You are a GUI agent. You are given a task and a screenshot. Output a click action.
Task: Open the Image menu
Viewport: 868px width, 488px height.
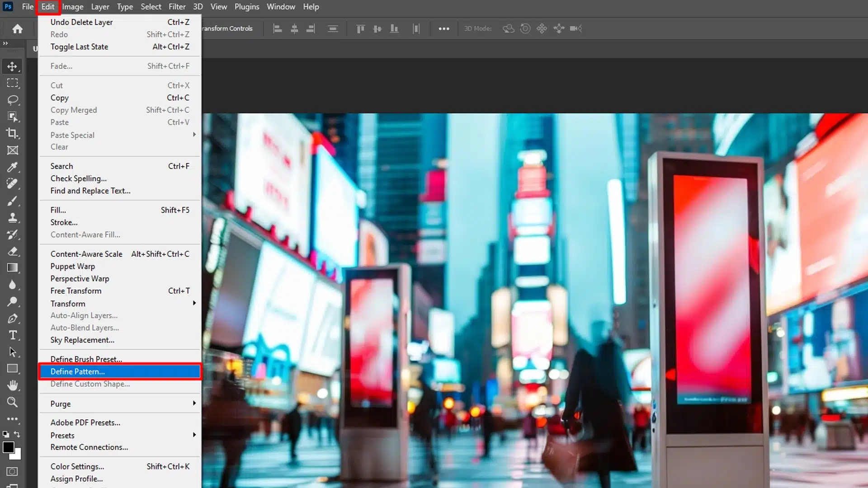[x=73, y=7]
